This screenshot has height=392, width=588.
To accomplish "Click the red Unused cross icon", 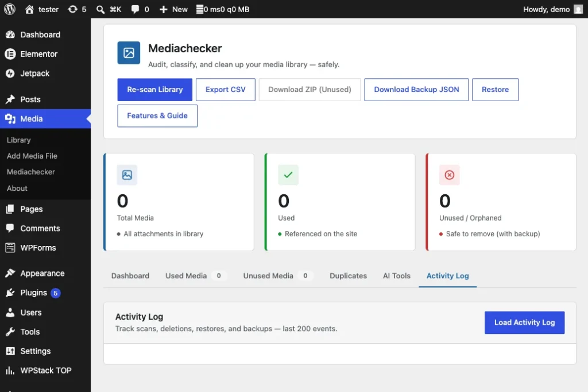I will pos(449,175).
